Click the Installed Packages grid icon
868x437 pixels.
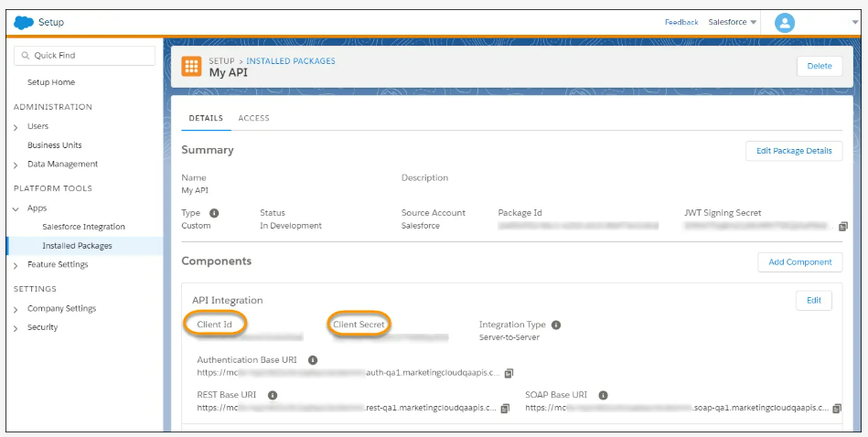[x=191, y=67]
